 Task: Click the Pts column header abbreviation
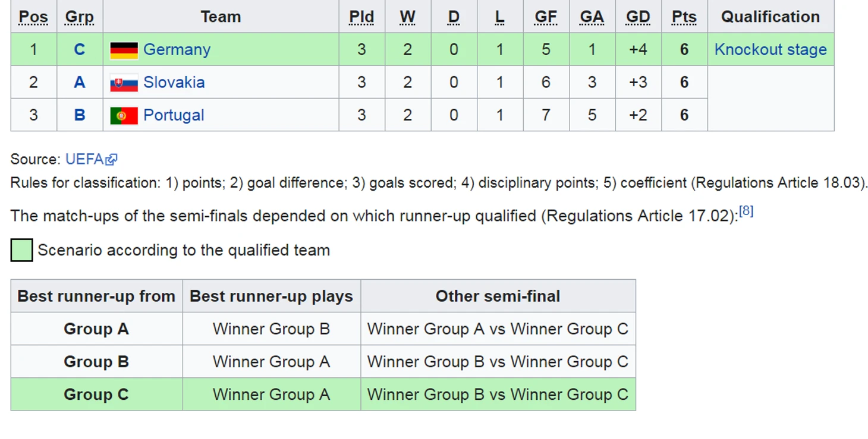tap(684, 17)
